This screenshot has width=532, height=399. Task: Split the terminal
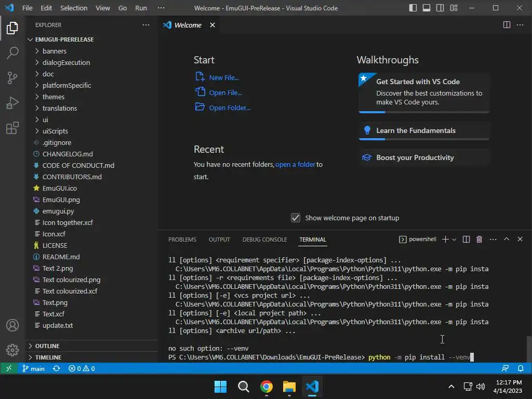466,239
